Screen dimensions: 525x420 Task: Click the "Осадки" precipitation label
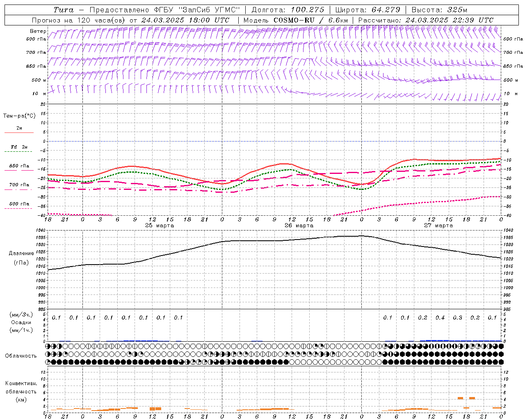coord(21,322)
